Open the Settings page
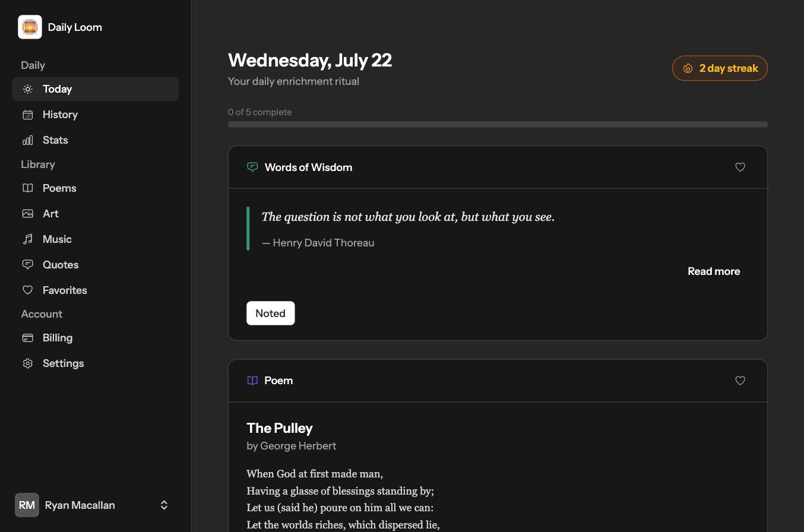The width and height of the screenshot is (804, 532). click(x=96, y=363)
